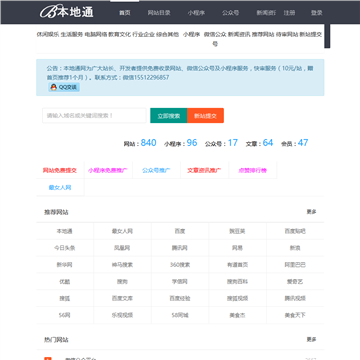
Task: Open the red 网站免费提交 promo link
Action: [x=60, y=170]
